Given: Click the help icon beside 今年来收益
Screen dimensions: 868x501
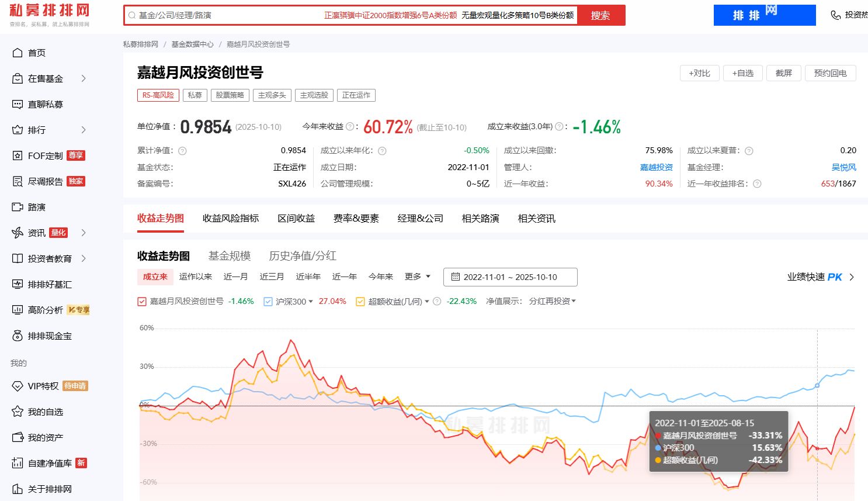Looking at the screenshot, I should (x=350, y=126).
